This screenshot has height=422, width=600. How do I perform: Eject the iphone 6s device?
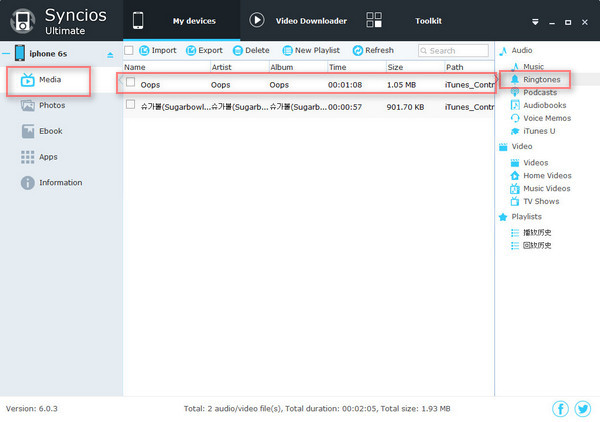point(110,55)
